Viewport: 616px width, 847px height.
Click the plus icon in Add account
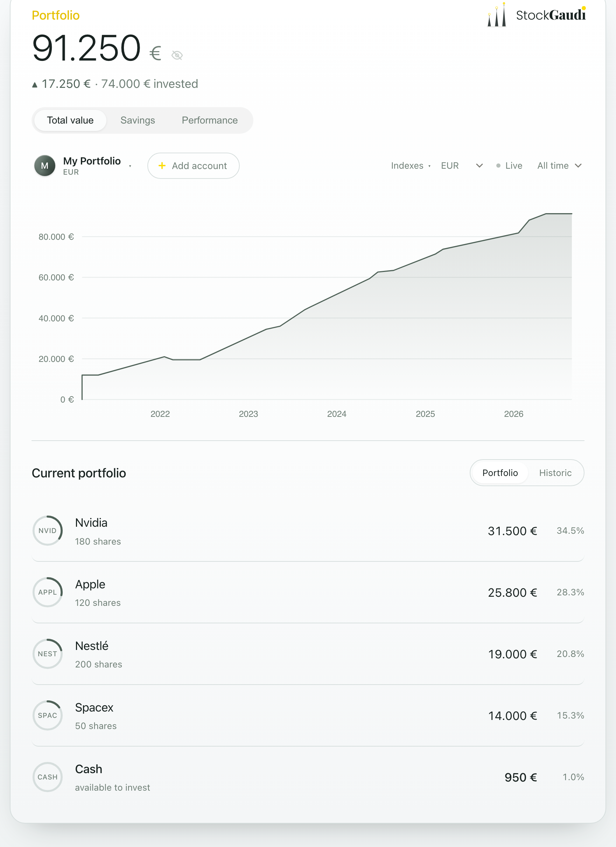162,166
